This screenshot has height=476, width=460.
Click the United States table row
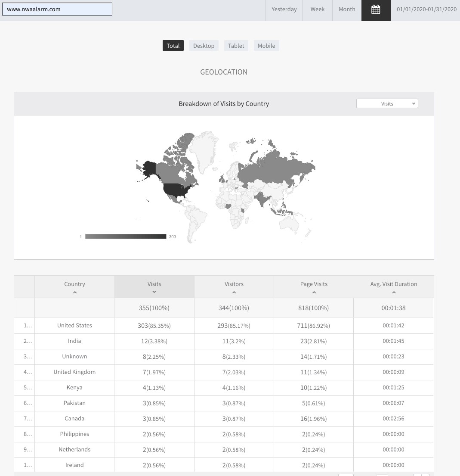click(x=74, y=326)
